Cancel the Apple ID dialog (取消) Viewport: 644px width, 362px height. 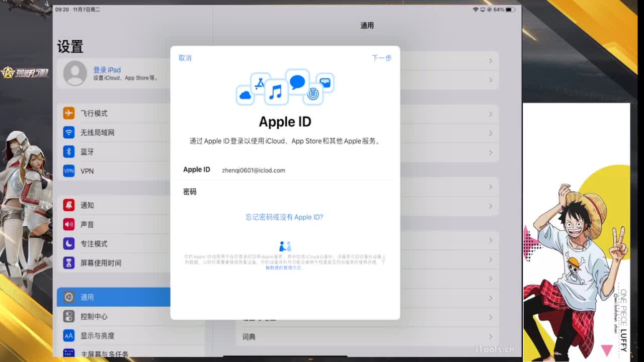coord(185,58)
